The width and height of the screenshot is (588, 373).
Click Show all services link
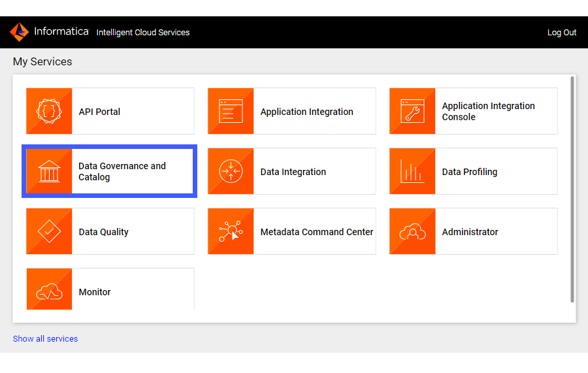click(45, 338)
